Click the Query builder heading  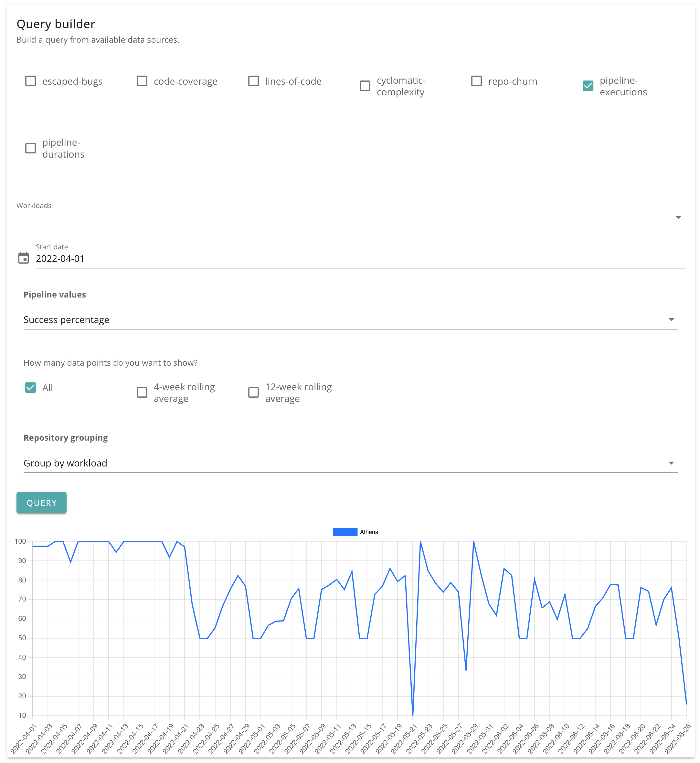tap(56, 24)
